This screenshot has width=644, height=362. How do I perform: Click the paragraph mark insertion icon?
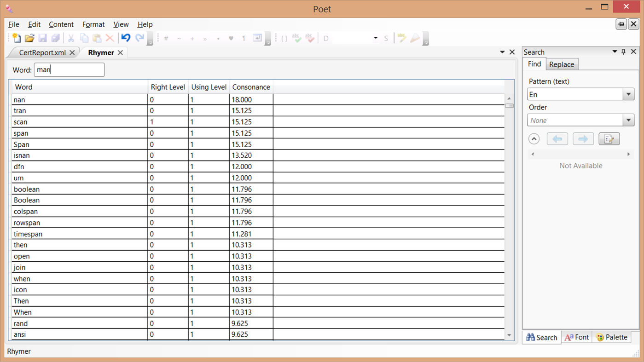[x=244, y=38]
